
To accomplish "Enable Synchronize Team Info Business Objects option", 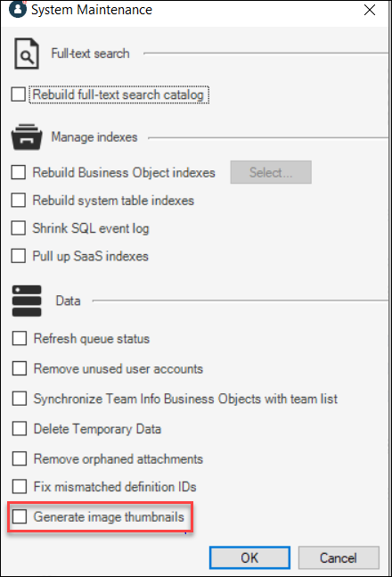I will click(x=20, y=399).
